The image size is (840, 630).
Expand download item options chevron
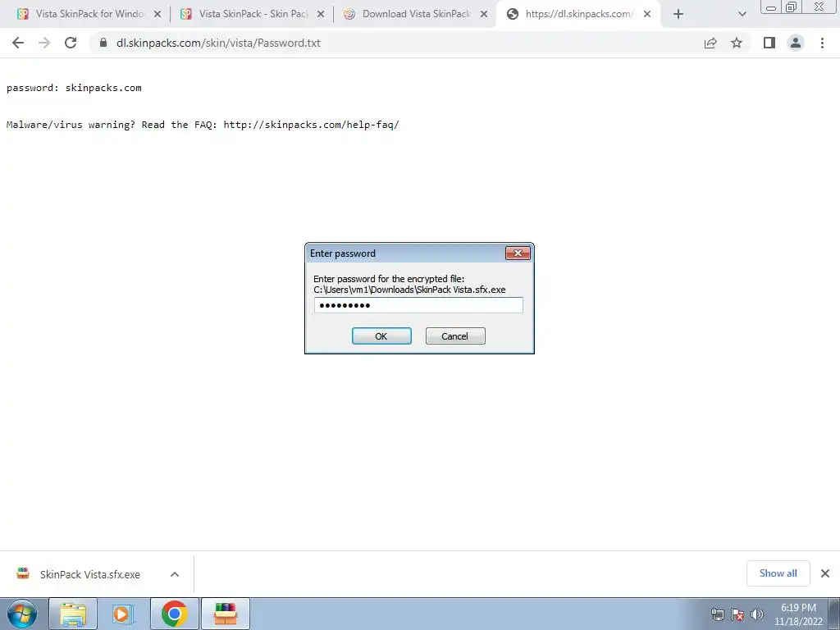tap(175, 574)
